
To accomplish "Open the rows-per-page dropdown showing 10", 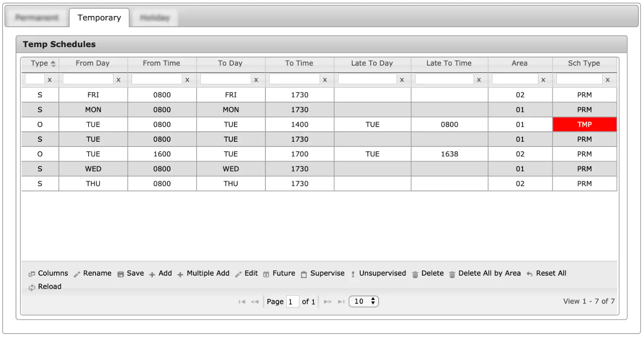I will click(x=364, y=302).
